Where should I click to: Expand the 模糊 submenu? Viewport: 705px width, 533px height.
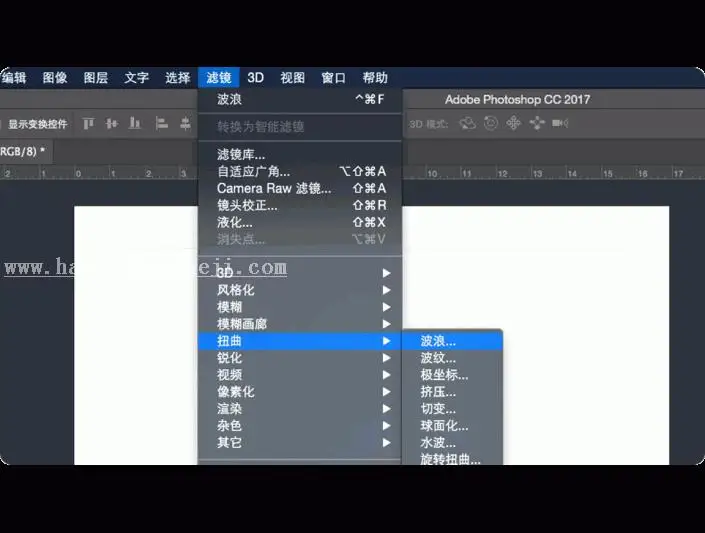coord(300,307)
